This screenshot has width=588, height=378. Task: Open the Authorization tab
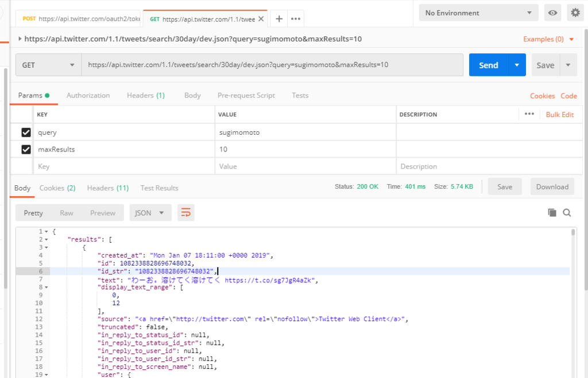coord(88,95)
